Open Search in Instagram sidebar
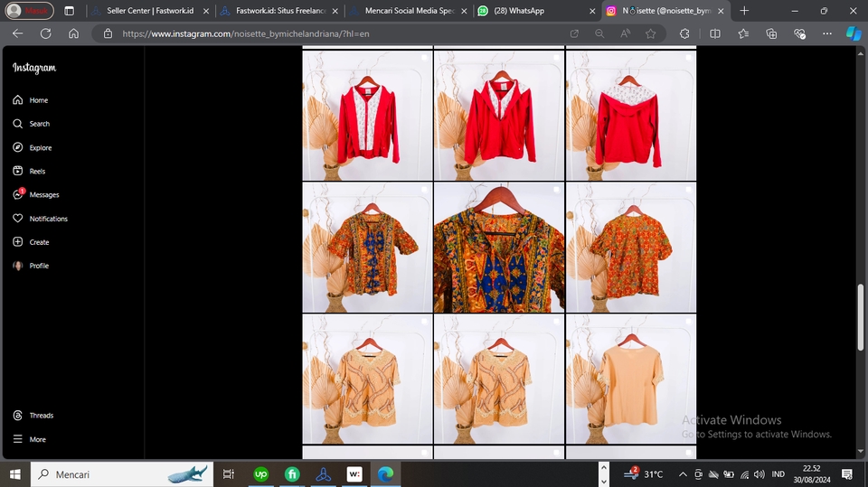Viewport: 868px width, 487px height. [31, 124]
